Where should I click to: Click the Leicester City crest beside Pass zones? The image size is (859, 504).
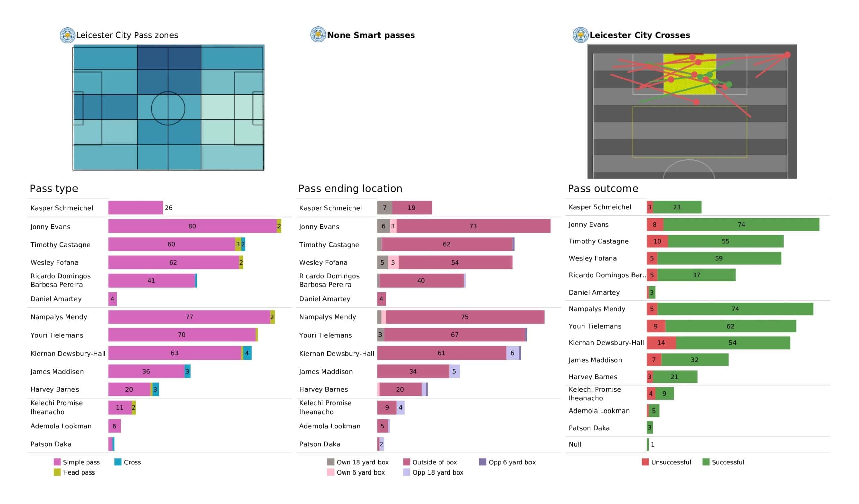tap(67, 35)
